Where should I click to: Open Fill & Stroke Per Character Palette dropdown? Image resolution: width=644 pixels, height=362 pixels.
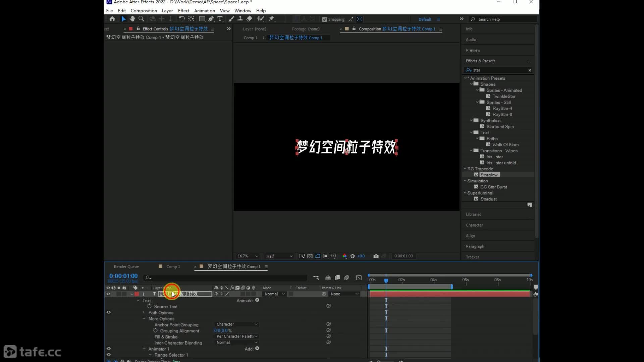(x=237, y=336)
